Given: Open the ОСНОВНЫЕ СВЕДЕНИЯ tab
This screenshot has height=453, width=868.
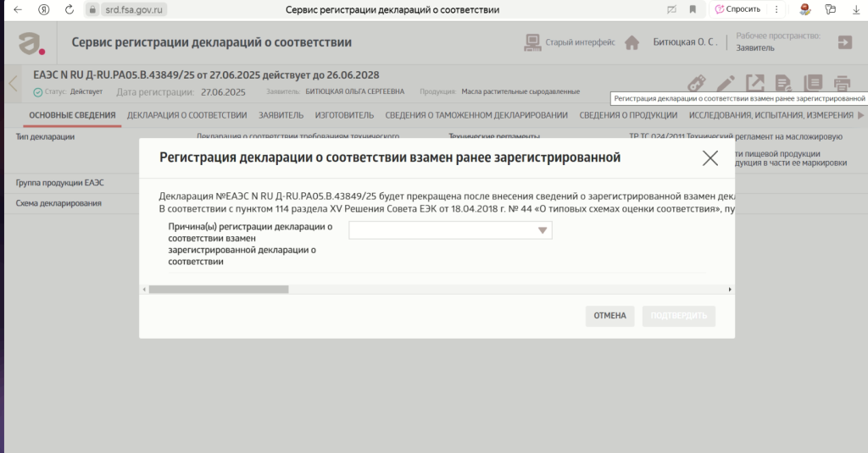Looking at the screenshot, I should tap(73, 115).
